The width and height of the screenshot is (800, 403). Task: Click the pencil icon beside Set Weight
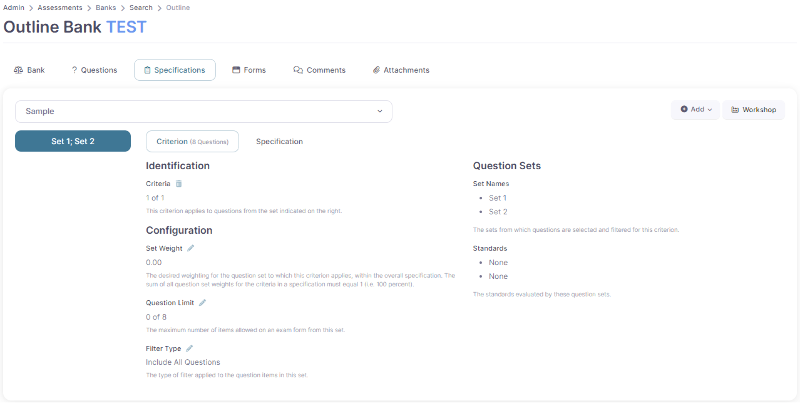click(190, 248)
